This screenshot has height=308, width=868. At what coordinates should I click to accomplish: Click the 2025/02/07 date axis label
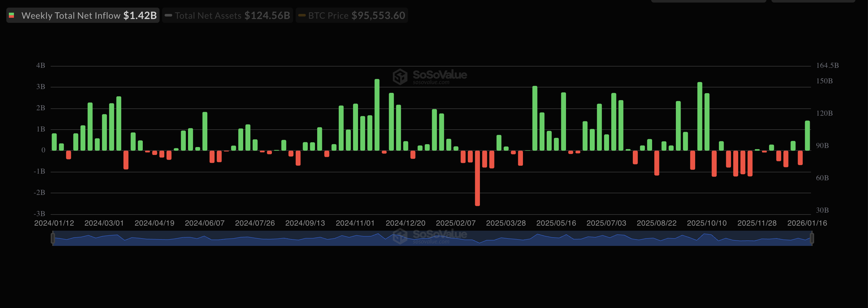pos(456,223)
